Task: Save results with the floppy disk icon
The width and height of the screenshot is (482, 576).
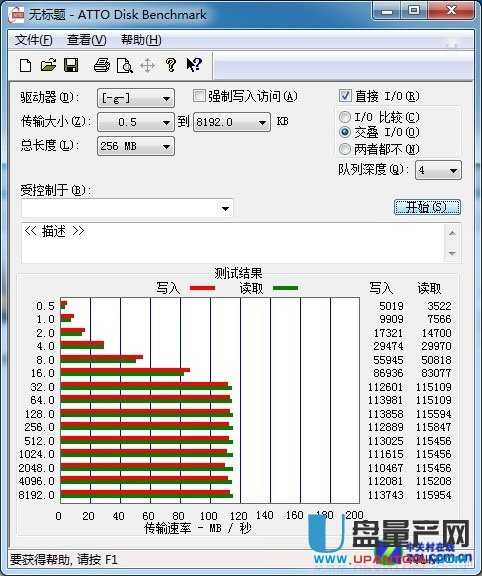Action: (71, 65)
